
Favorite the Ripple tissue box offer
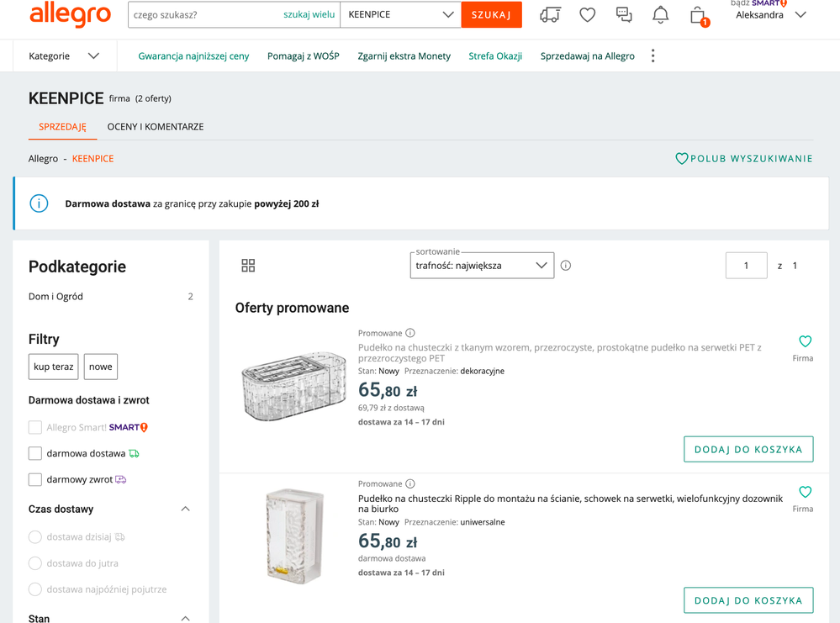click(805, 492)
